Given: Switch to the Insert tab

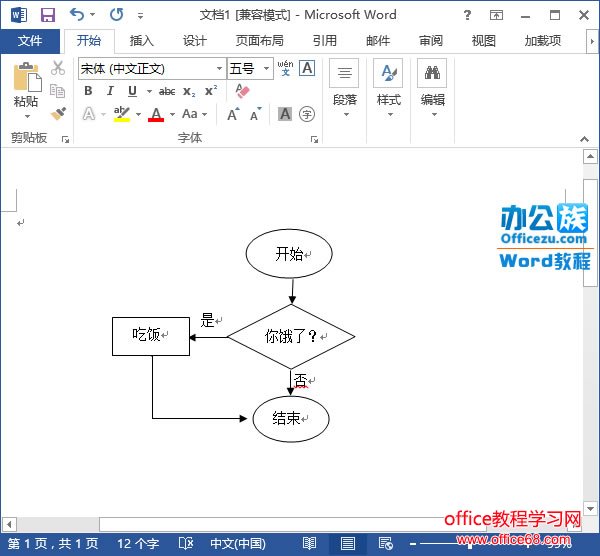Looking at the screenshot, I should coord(142,41).
